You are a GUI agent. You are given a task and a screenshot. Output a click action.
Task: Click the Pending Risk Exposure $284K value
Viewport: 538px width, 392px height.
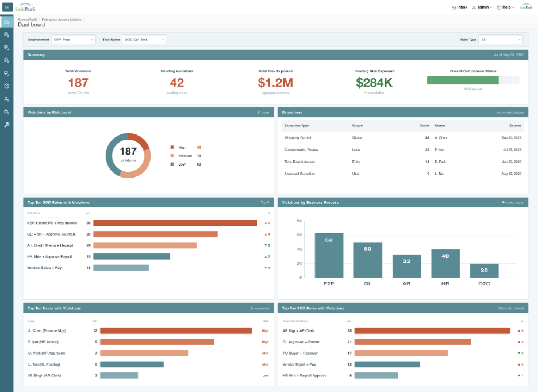[374, 83]
